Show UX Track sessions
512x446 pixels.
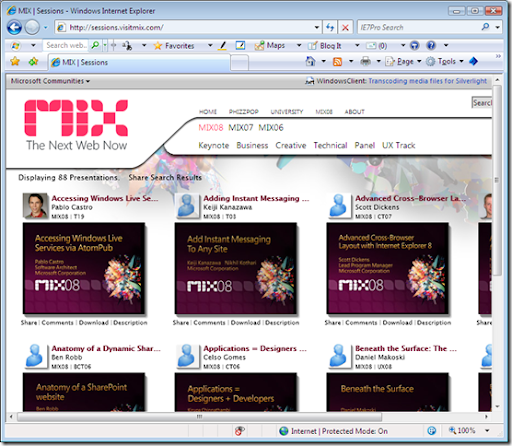[398, 146]
